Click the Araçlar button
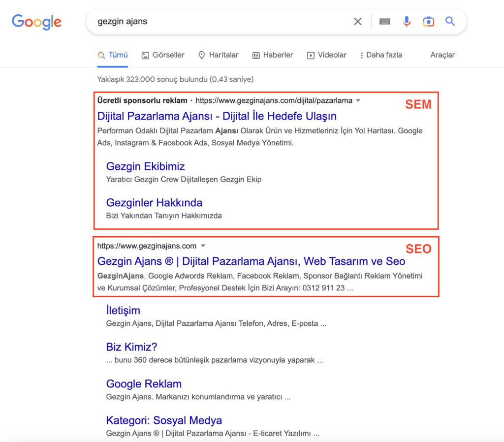Screen dimensions: 504x442 (442, 55)
